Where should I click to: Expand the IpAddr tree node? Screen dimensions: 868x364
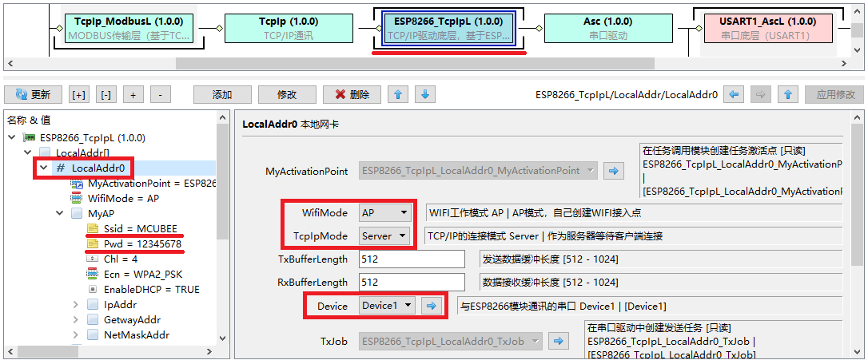76,304
